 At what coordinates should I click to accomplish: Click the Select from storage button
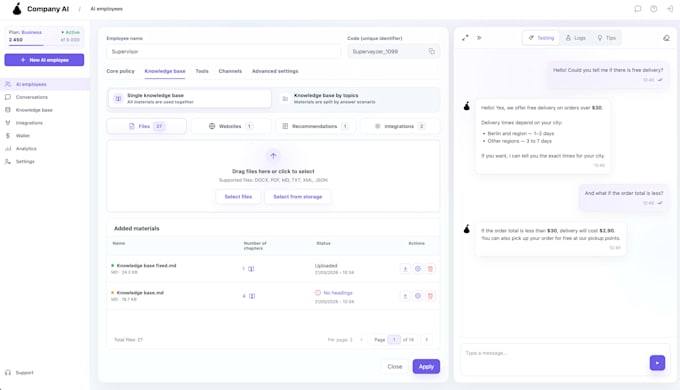coord(298,197)
